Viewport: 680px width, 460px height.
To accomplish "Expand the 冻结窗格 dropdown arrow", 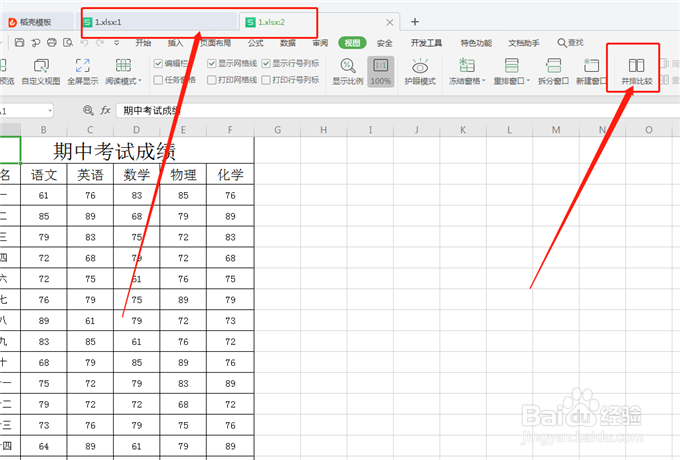I will click(x=483, y=81).
